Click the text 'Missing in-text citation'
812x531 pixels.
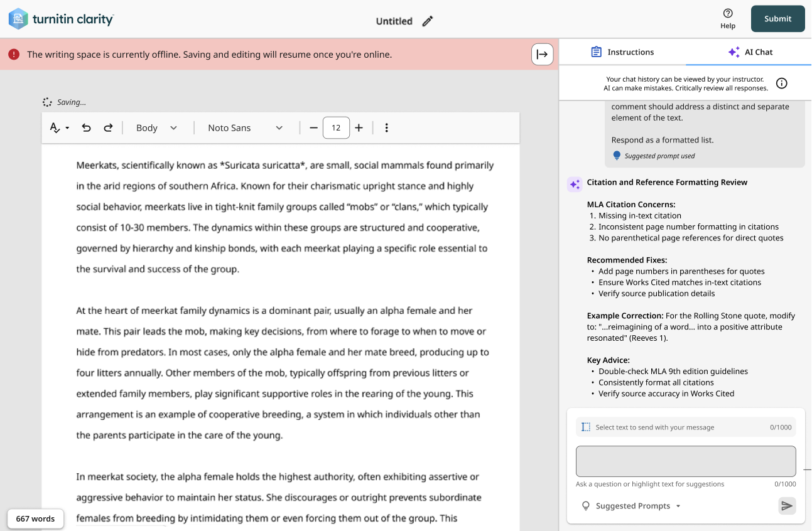point(640,216)
